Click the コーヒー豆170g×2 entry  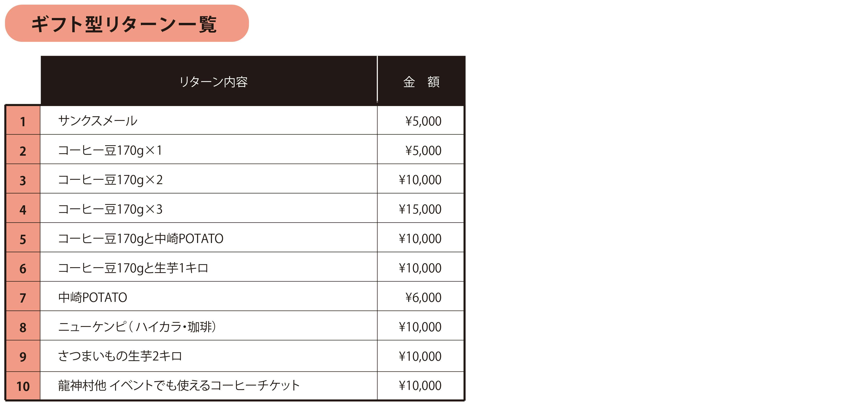(x=110, y=180)
